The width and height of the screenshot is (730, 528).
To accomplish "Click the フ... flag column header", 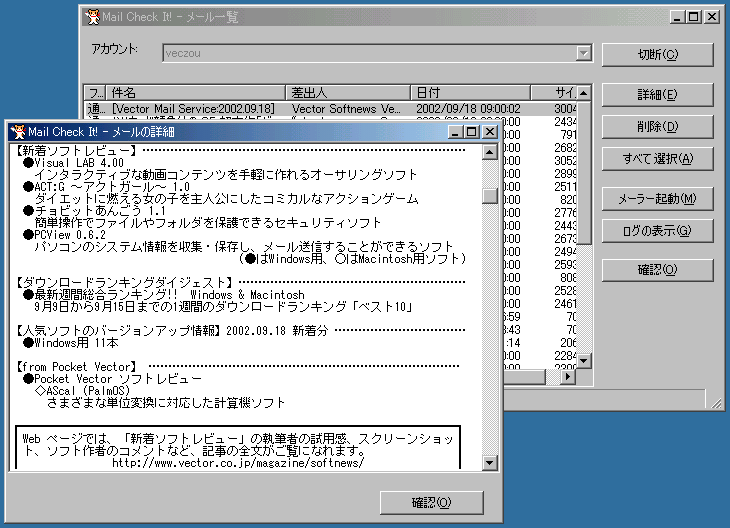I will click(x=95, y=93).
